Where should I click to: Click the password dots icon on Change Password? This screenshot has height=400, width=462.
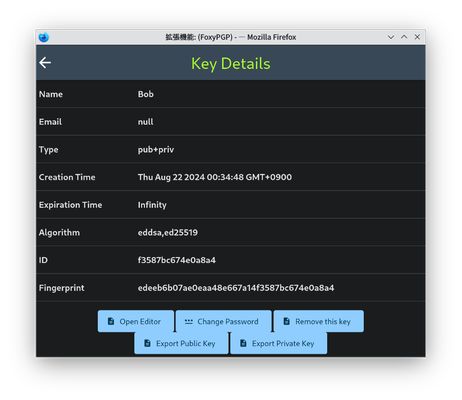click(189, 322)
